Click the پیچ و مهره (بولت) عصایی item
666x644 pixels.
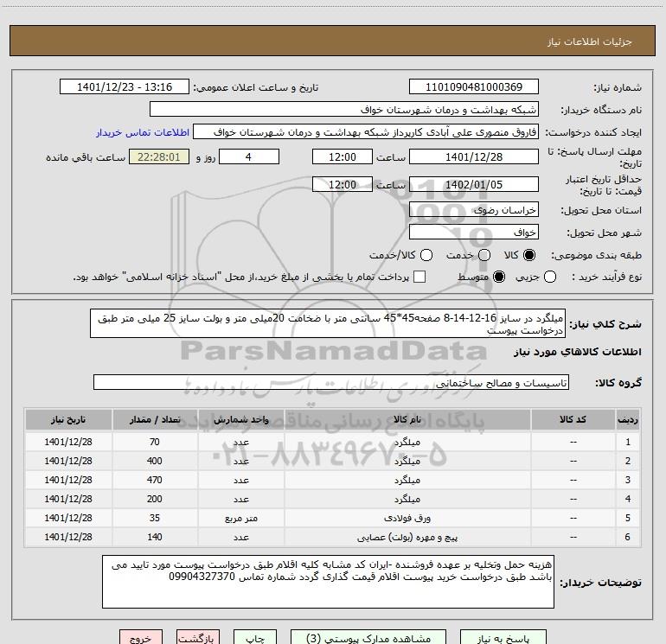(x=407, y=537)
